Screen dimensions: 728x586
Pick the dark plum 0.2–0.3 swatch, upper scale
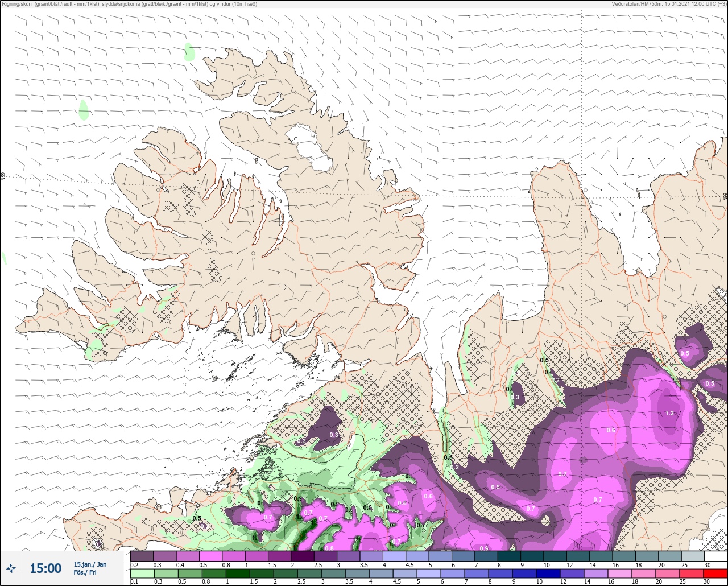[x=142, y=556]
